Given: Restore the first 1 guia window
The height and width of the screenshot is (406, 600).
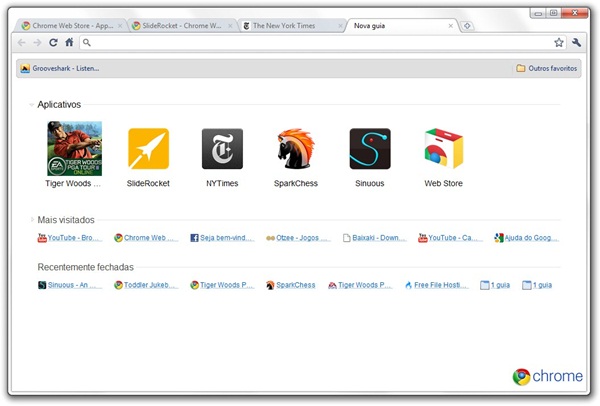Looking at the screenshot, I should 495,285.
